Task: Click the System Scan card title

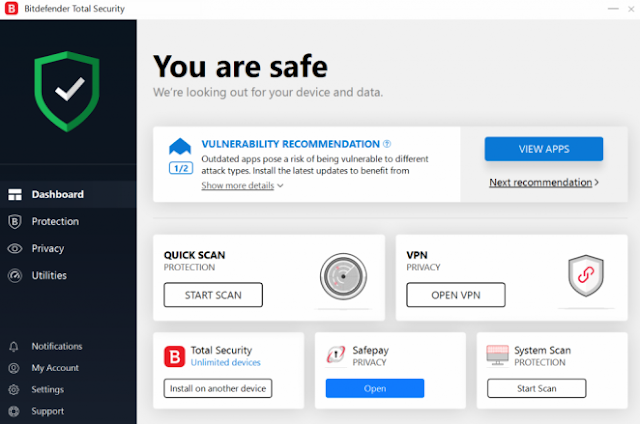Action: click(542, 350)
